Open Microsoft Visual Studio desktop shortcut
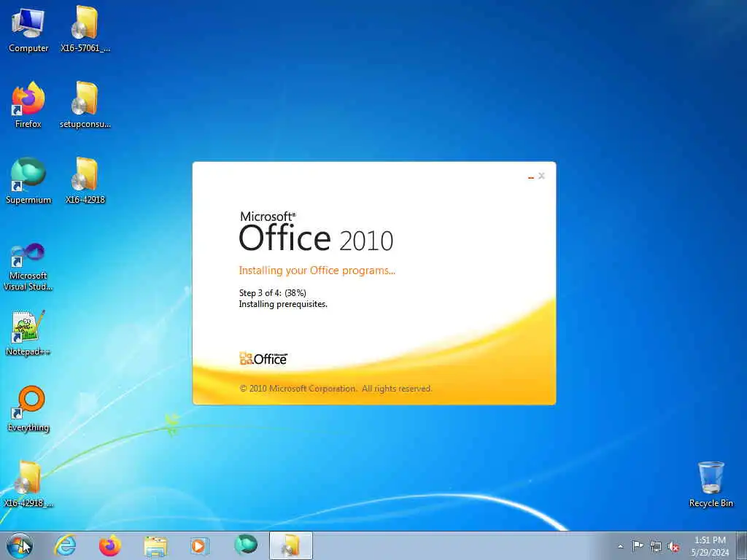Image resolution: width=747 pixels, height=560 pixels. [28, 267]
